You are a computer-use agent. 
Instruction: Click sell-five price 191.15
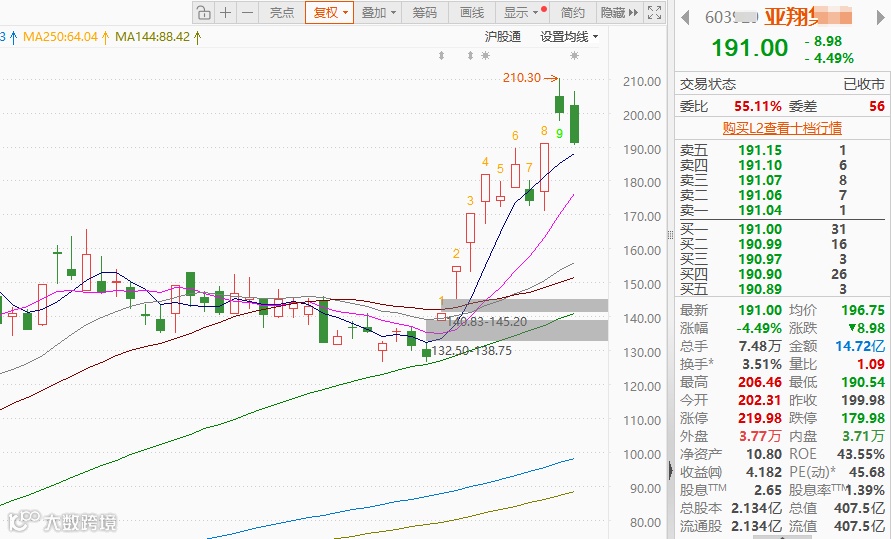760,150
